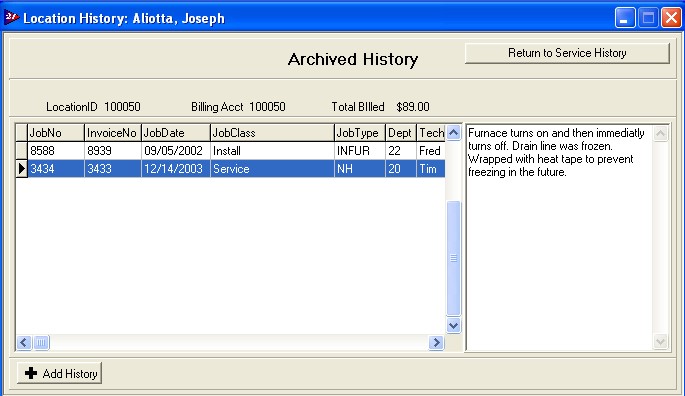The image size is (685, 396).
Task: Click the grid's vertical scroll down arrow
Action: (x=453, y=325)
